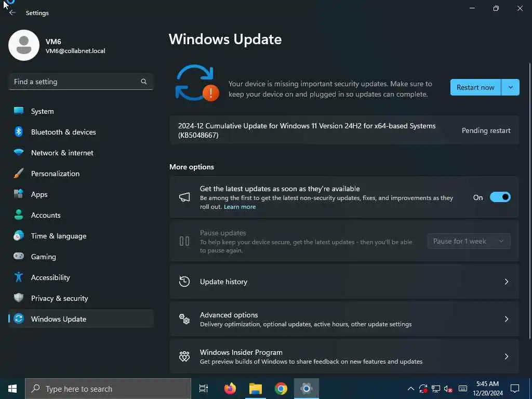
Task: Click the Accessibility figure icon
Action: (x=19, y=277)
